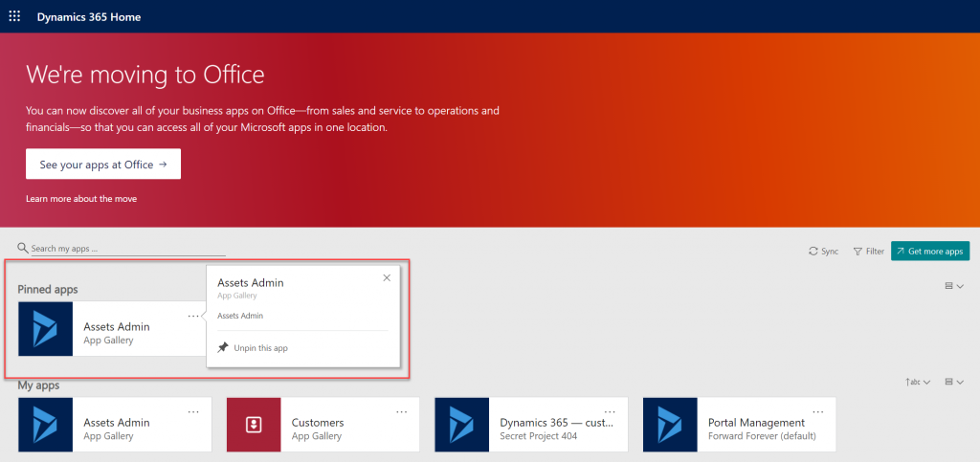Open the Dynamics 365 custom app icon

coord(462,425)
